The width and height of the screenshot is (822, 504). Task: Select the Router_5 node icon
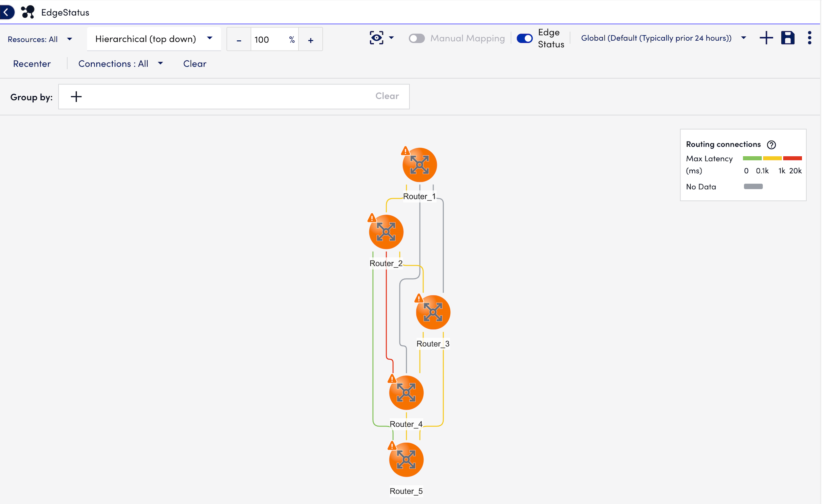tap(406, 460)
